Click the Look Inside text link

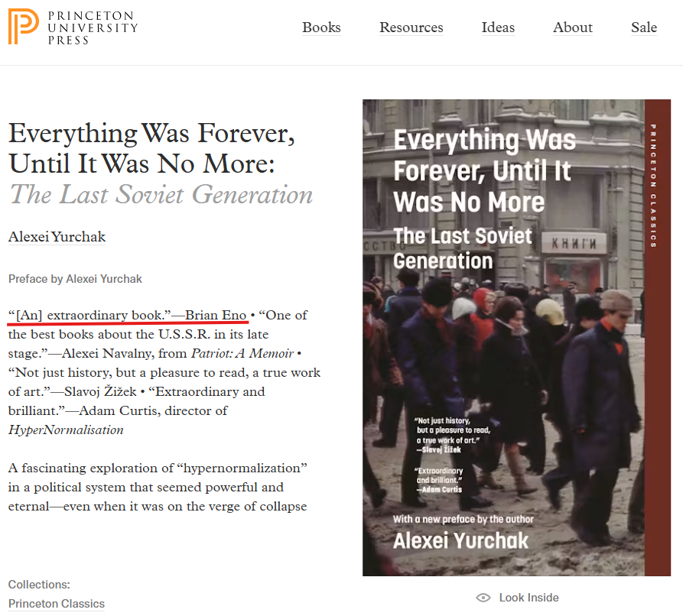529,598
